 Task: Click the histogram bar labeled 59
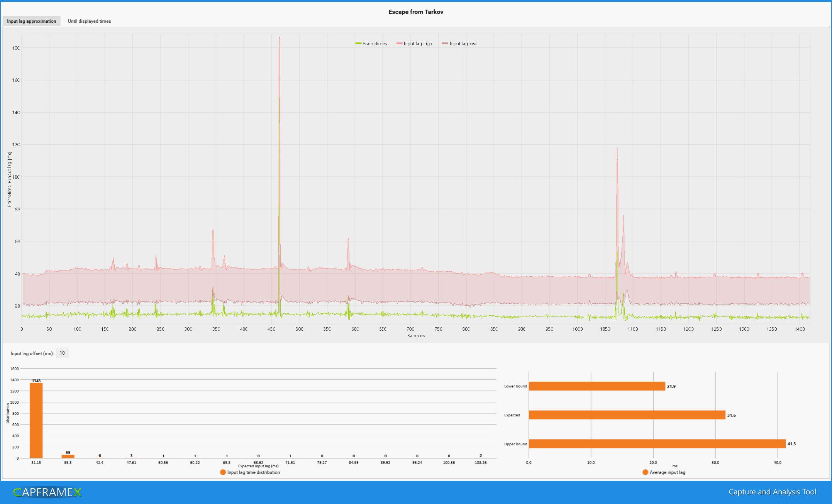tap(68, 456)
